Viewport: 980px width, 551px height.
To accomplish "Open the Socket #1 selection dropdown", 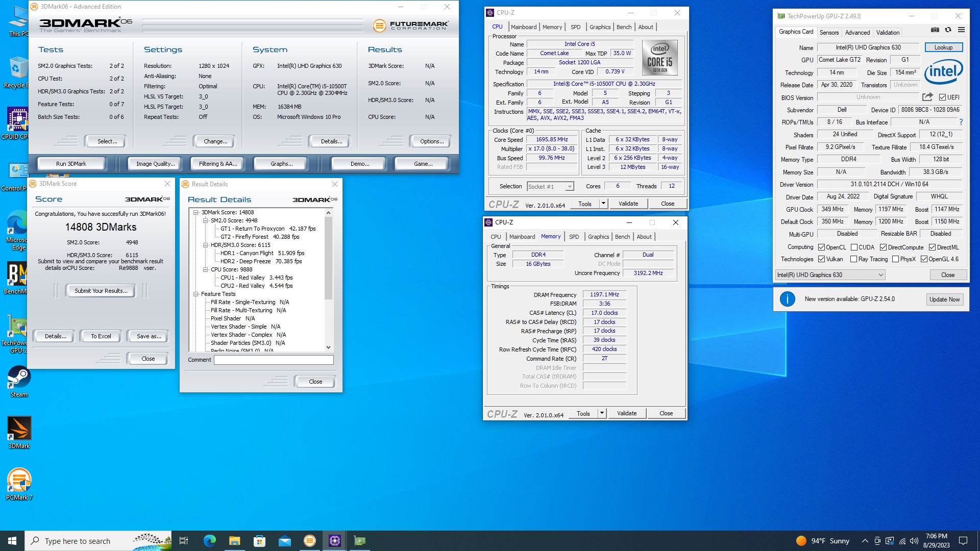I will click(x=550, y=187).
